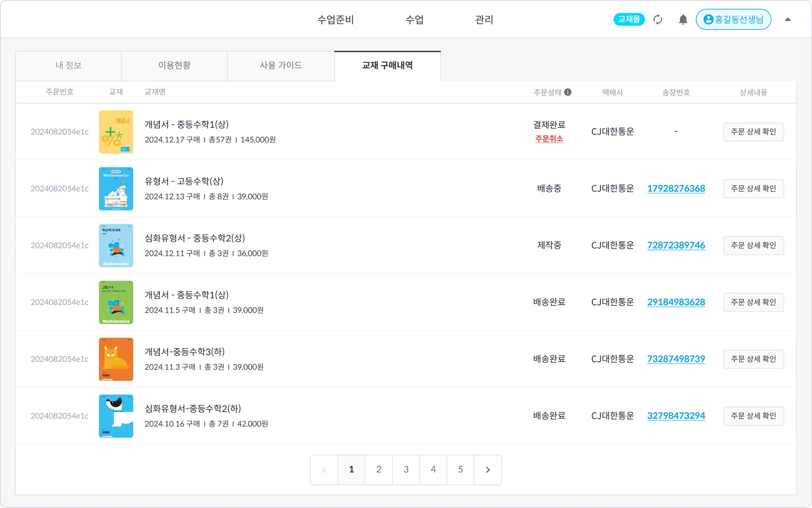This screenshot has height=508, width=812.
Task: Open the yellow 개념서 book cover thumbnail
Action: tap(116, 132)
